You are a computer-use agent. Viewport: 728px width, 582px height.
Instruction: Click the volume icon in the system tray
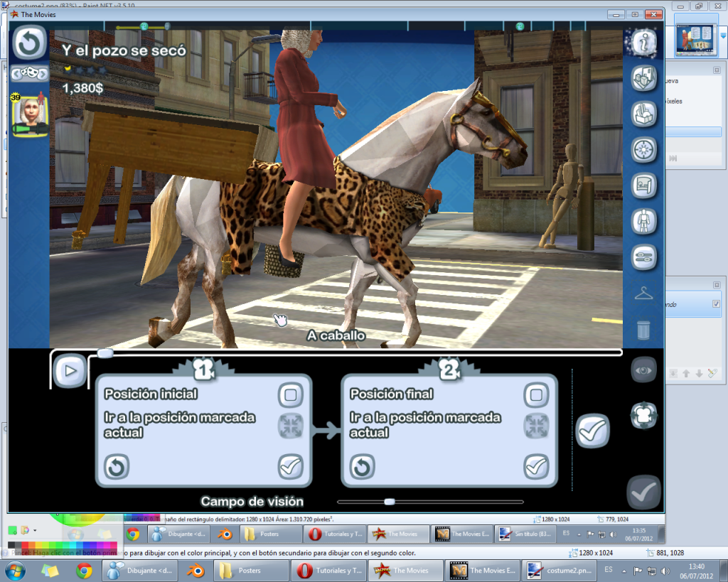(665, 571)
